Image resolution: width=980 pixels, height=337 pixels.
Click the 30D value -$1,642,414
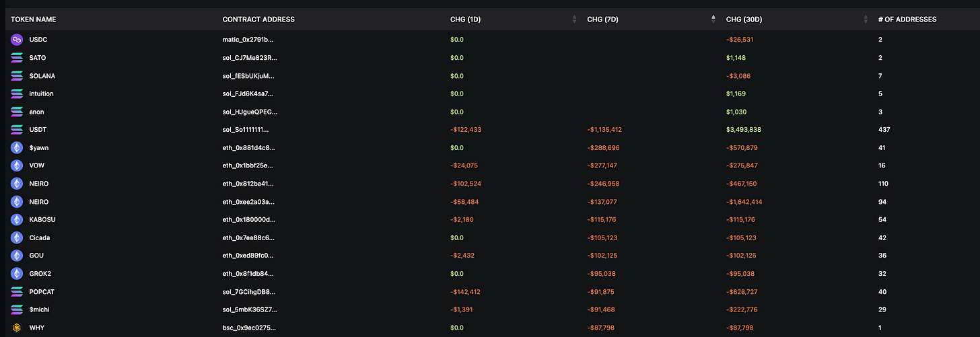click(746, 202)
